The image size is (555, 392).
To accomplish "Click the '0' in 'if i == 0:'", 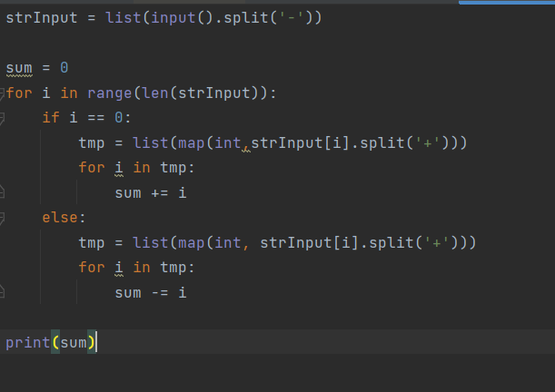I will (119, 117).
